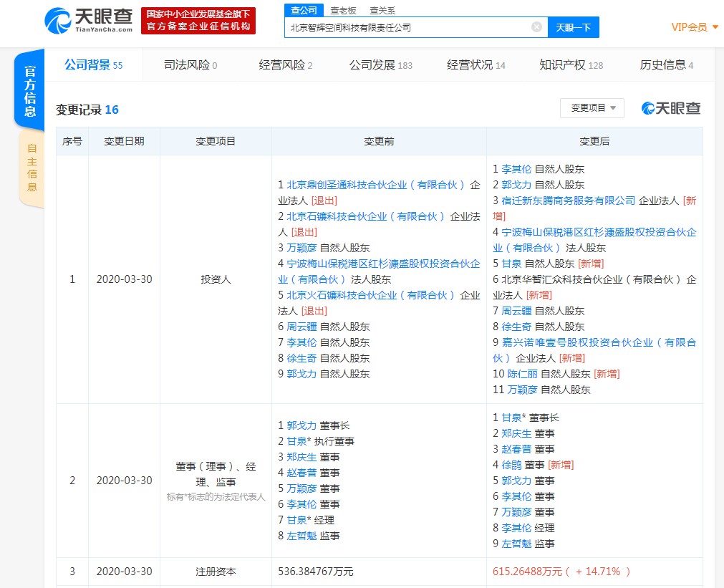
Task: Open 周云疆 link in 变更前 investors
Action: (x=301, y=327)
